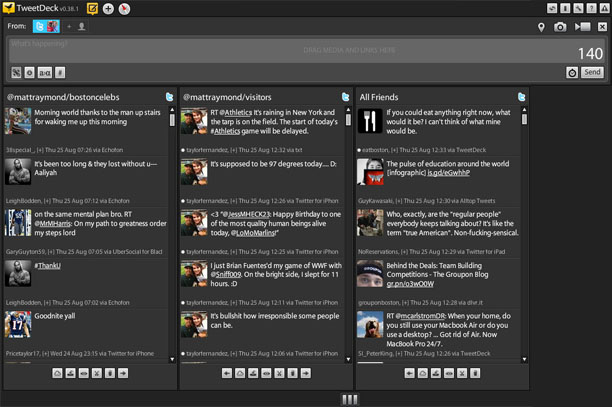The image size is (612, 407).
Task: Click the grouponboston avatar thumbnail
Action: 370,274
